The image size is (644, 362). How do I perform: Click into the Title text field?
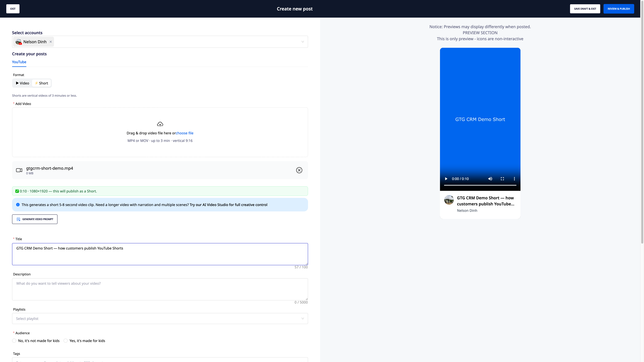[160, 254]
